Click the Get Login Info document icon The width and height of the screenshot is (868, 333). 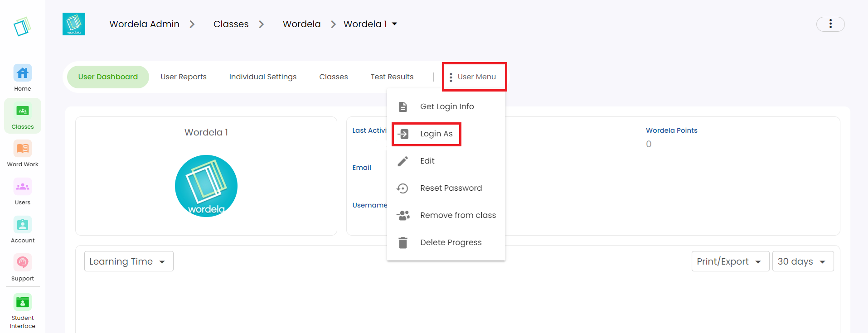coord(403,106)
